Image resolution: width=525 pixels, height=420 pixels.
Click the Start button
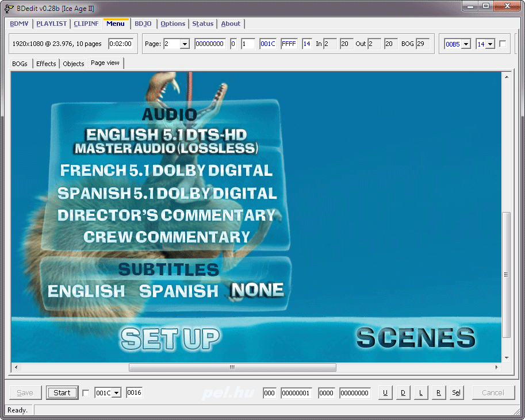(x=62, y=392)
